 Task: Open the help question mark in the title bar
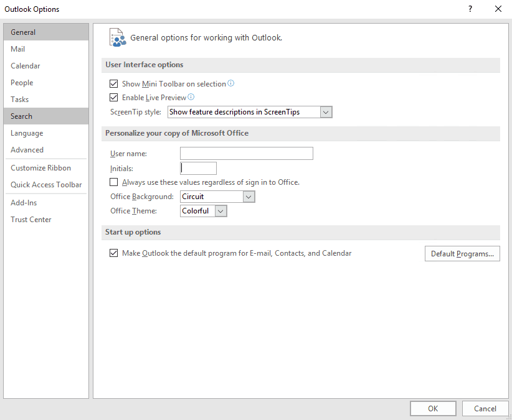click(x=470, y=9)
